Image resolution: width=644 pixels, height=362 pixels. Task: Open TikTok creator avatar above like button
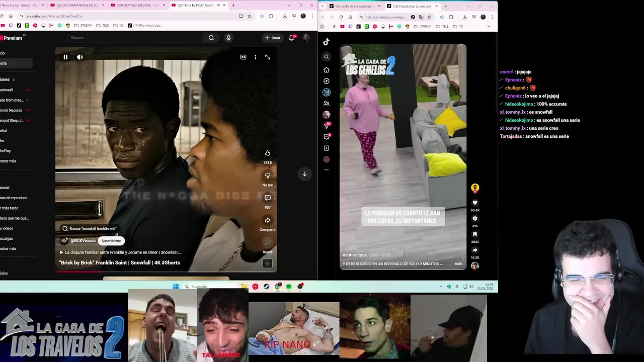[x=475, y=188]
